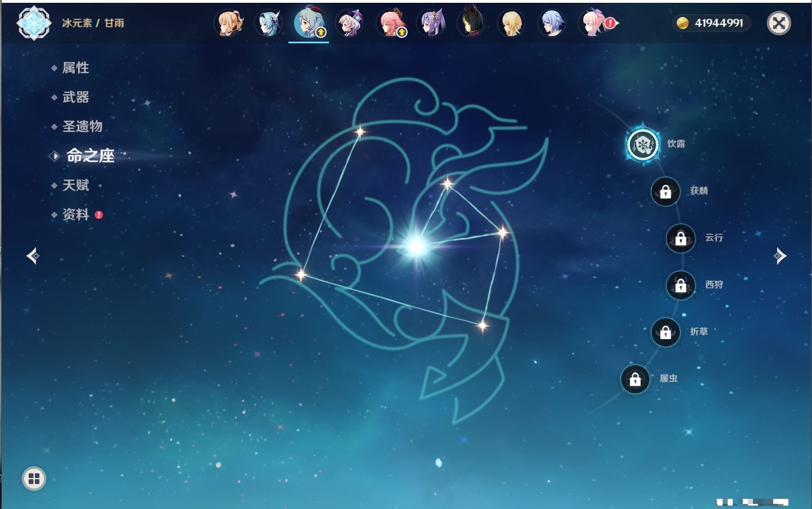Open the locked 西狩 constellation node
Image resolution: width=812 pixels, height=509 pixels.
681,286
